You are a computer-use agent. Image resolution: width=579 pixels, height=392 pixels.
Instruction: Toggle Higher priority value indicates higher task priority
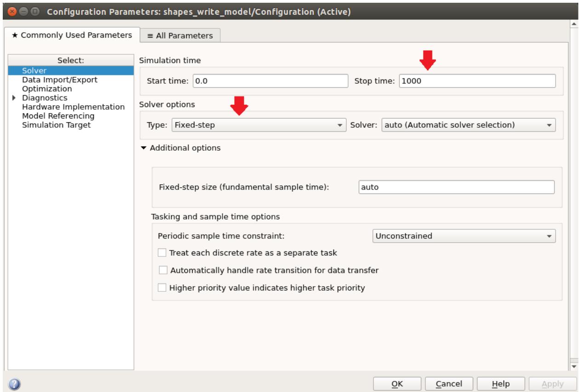pyautogui.click(x=162, y=288)
